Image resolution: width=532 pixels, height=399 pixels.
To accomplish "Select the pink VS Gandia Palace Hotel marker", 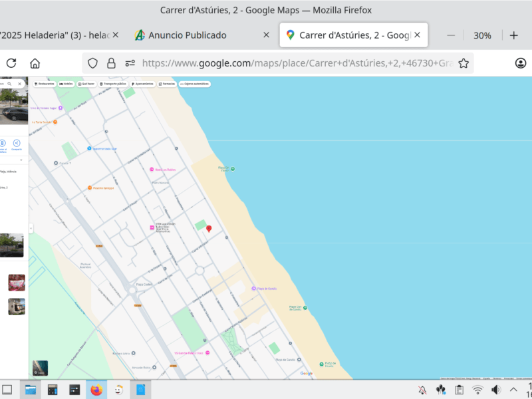I will (207, 353).
